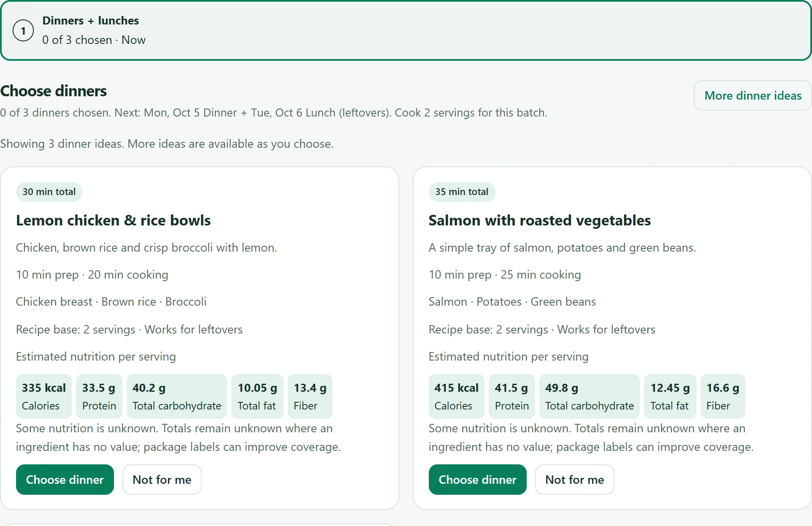Click the Choose dinners heading
This screenshot has width=812, height=526.
tap(54, 91)
